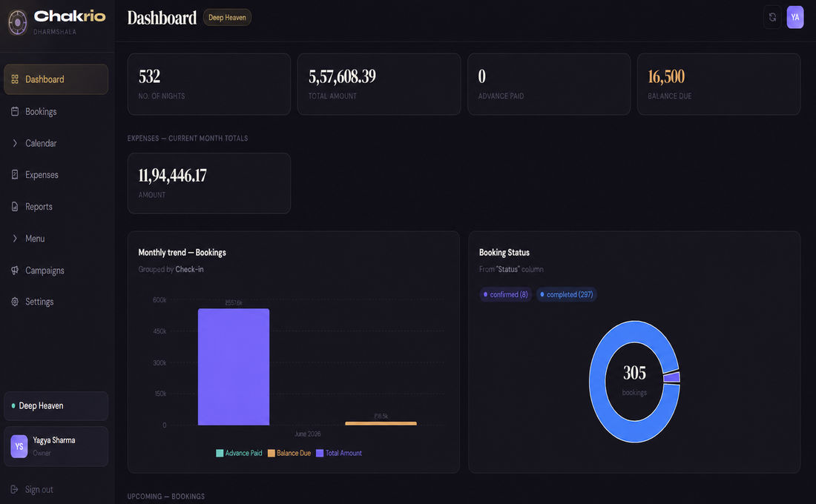Open the Calendar section

pos(56,143)
